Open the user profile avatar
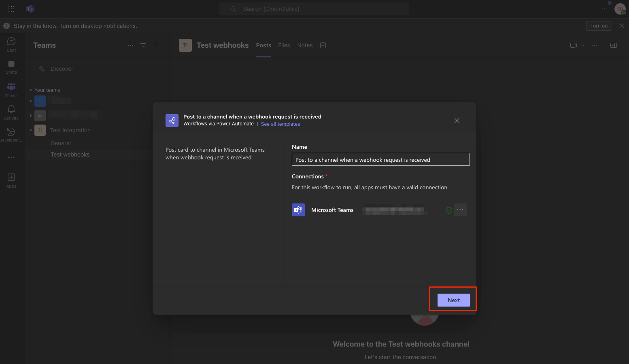 [x=620, y=9]
